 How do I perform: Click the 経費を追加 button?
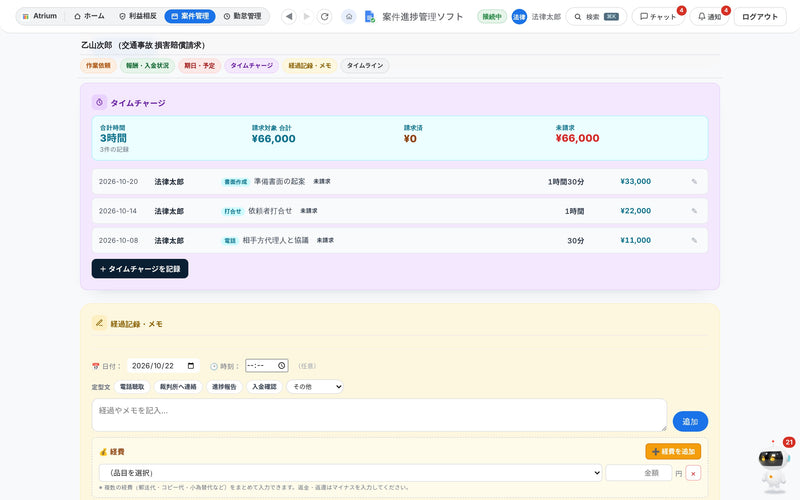point(673,452)
